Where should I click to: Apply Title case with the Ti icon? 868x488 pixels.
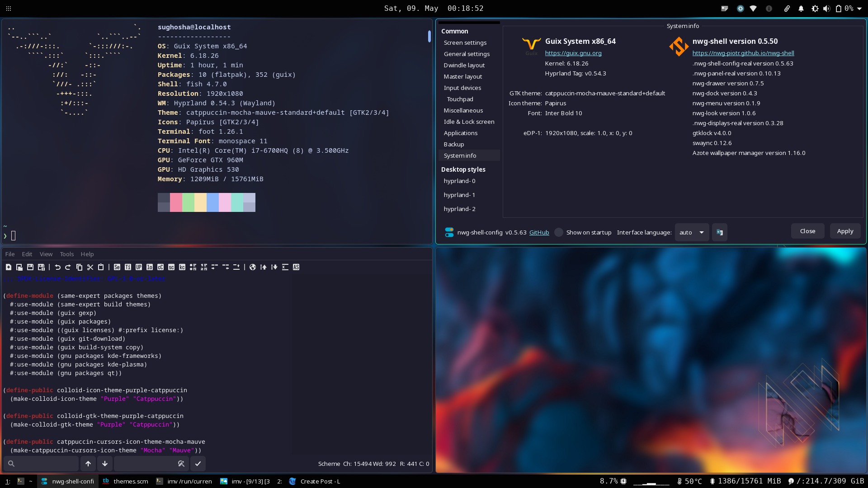coord(128,267)
